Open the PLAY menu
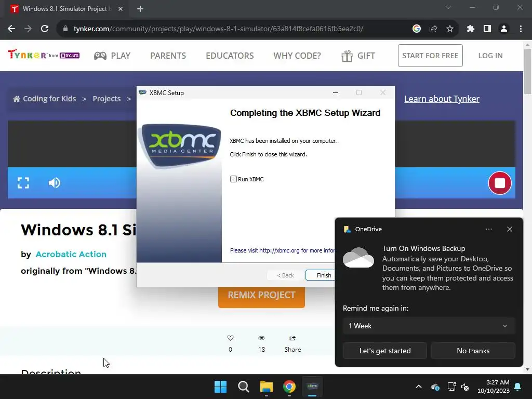 click(112, 56)
